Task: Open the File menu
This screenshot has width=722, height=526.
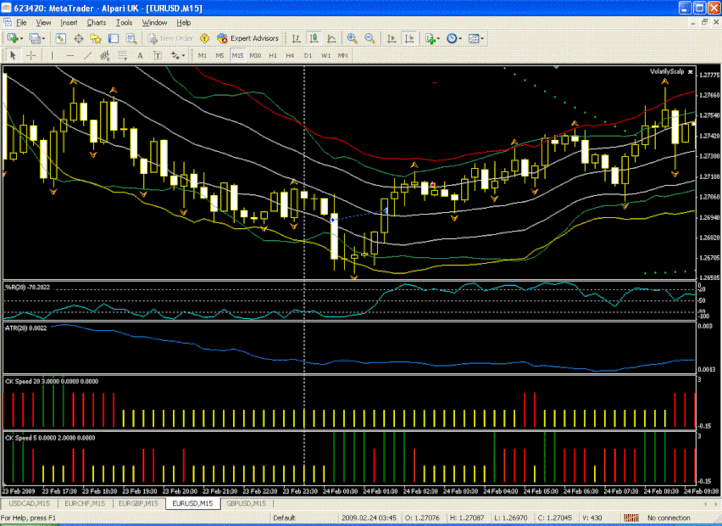Action: [21, 23]
